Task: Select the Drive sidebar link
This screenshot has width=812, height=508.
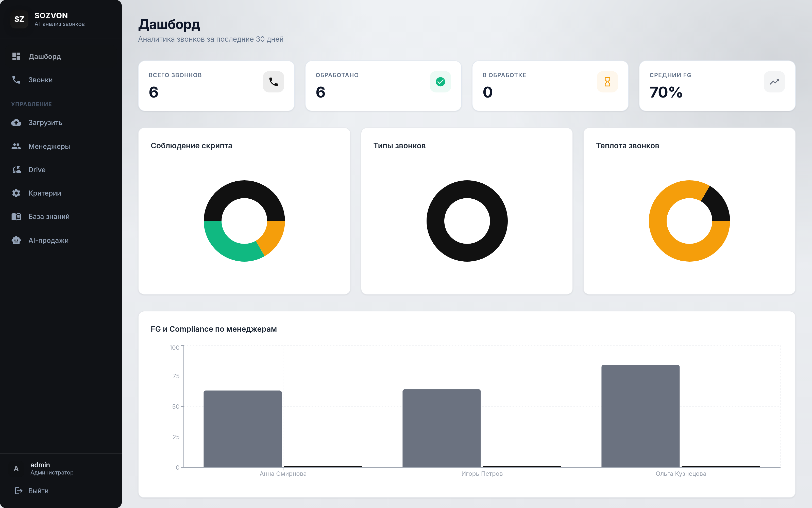Action: (x=61, y=170)
